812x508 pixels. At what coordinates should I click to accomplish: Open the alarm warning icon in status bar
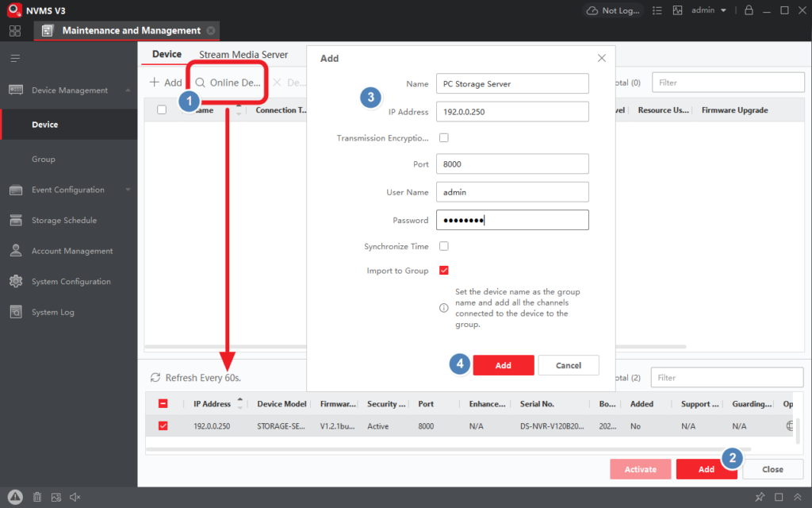[15, 497]
